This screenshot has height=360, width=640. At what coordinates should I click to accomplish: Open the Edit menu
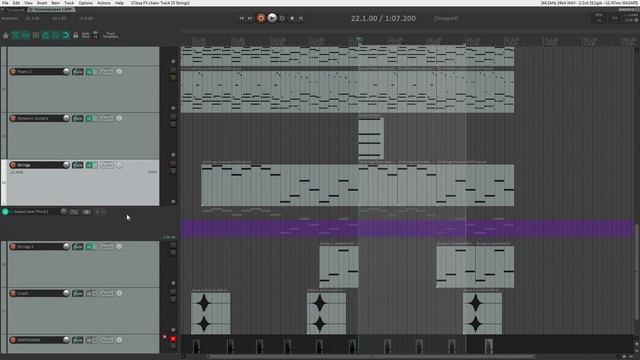pyautogui.click(x=16, y=3)
